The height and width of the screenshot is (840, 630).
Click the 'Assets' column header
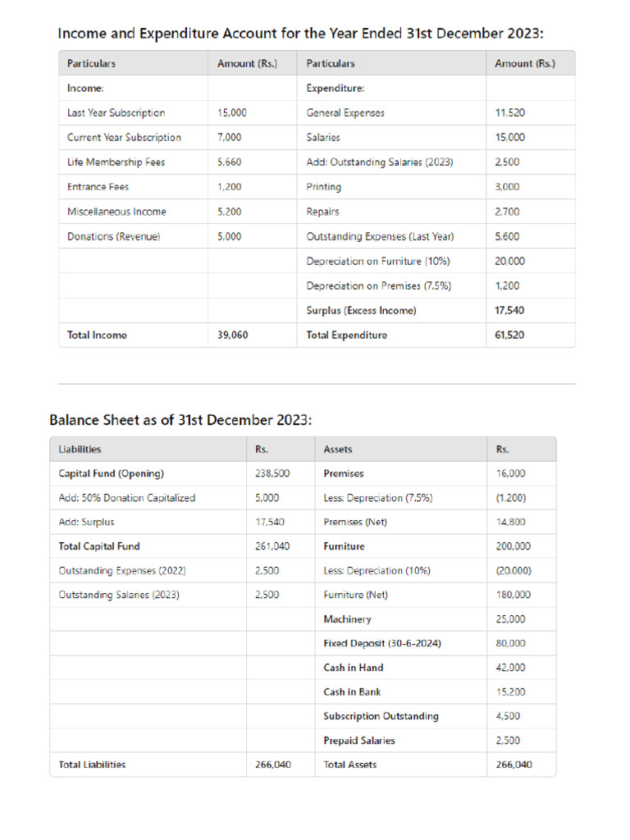pyautogui.click(x=338, y=449)
